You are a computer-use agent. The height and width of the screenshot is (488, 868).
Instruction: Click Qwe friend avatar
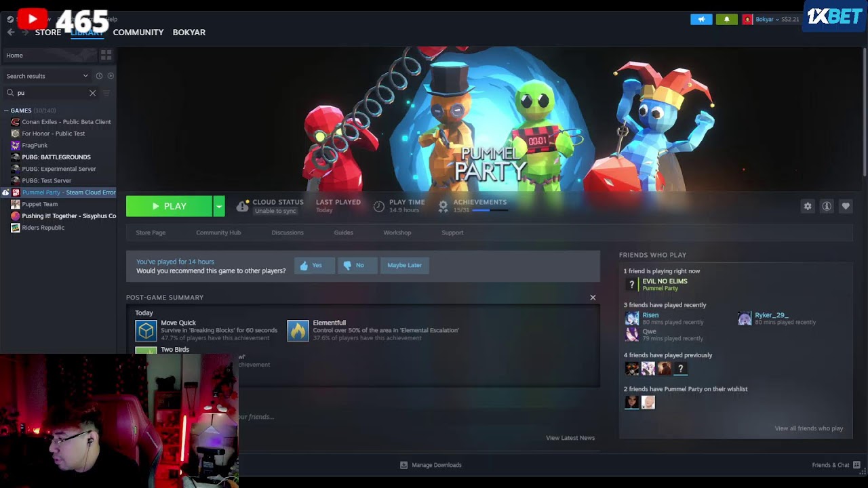click(632, 335)
